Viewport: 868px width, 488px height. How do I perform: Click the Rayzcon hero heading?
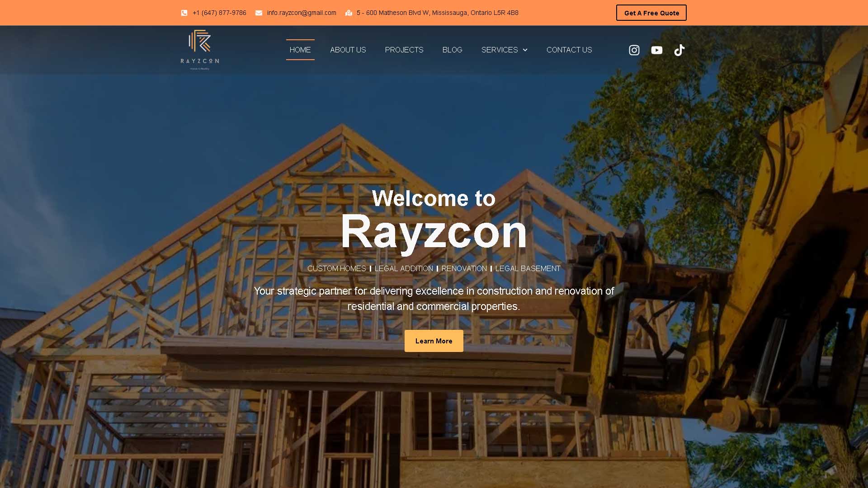(434, 232)
